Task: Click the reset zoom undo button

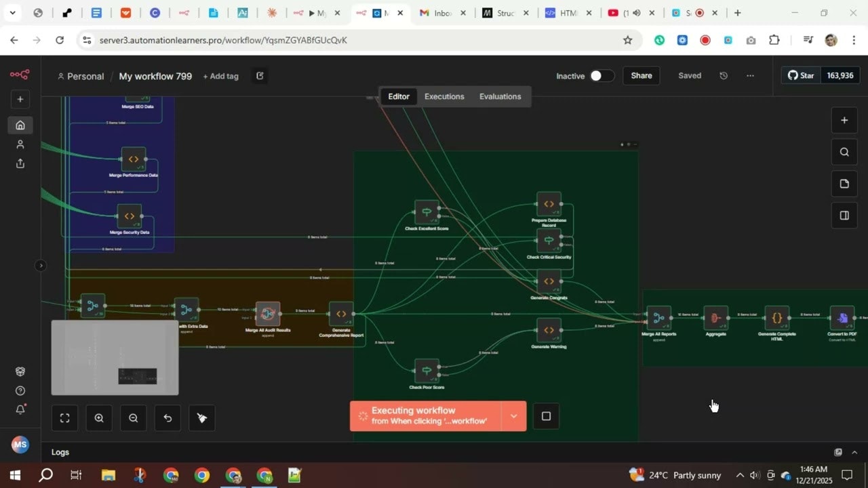Action: (x=167, y=418)
